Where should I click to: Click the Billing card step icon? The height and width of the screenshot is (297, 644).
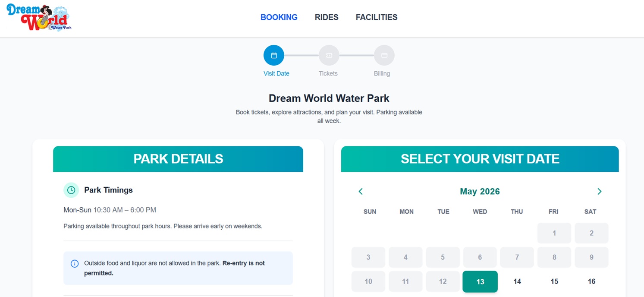[x=384, y=55]
